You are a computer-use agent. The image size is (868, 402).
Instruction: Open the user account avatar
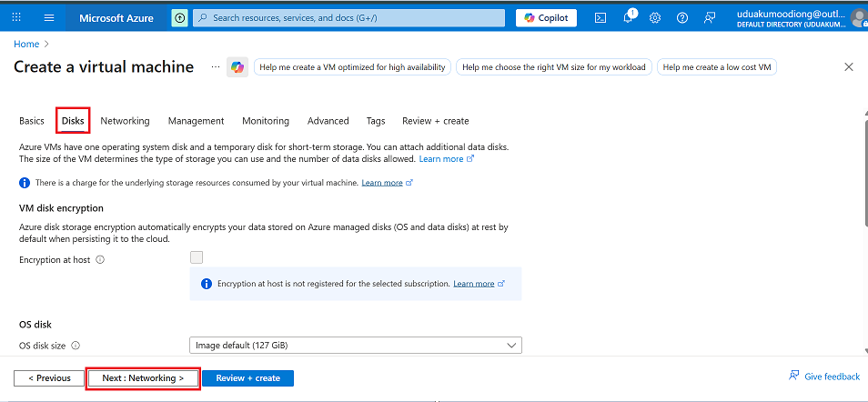(859, 17)
